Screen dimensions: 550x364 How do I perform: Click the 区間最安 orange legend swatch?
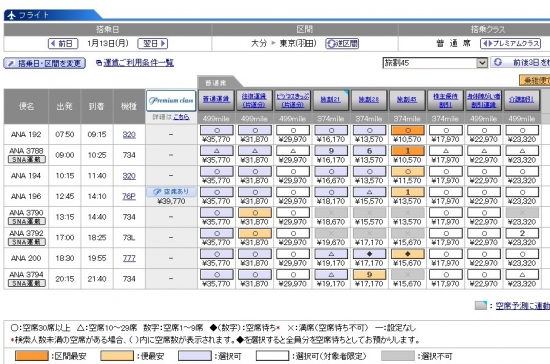(32, 356)
